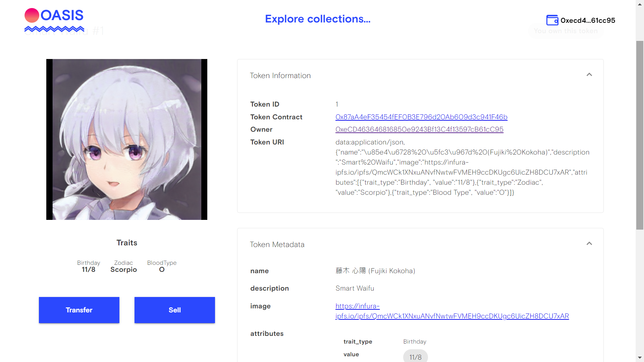Click the scrollbar up arrow
The image size is (644, 362).
(x=640, y=4)
